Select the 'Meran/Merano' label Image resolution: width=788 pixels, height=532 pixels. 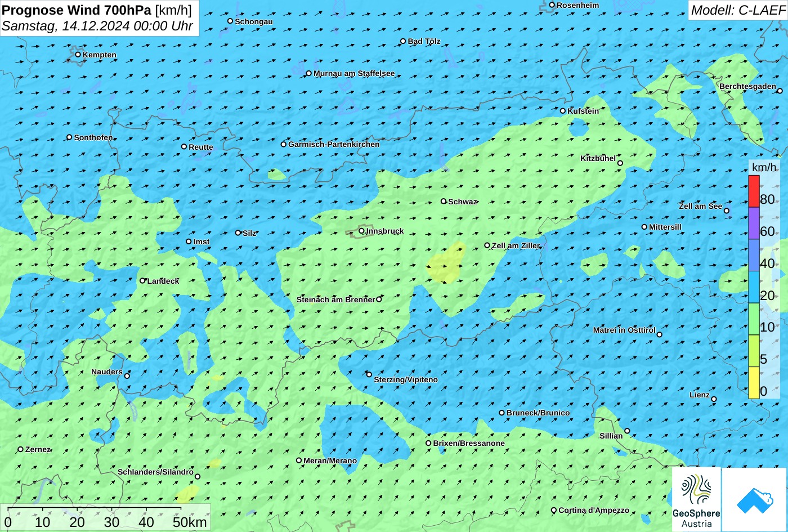pyautogui.click(x=330, y=461)
